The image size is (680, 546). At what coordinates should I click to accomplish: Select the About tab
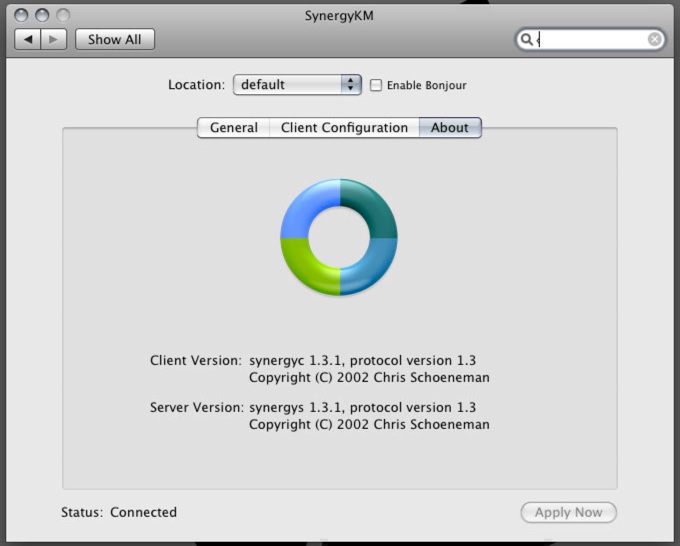pos(450,128)
